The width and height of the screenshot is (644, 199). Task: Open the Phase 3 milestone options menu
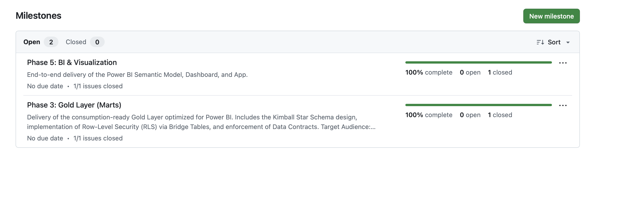pos(563,105)
